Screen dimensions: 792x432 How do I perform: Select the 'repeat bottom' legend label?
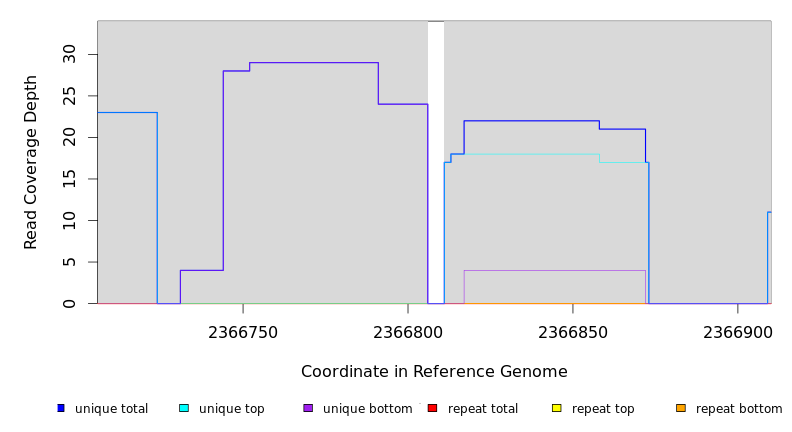point(739,409)
